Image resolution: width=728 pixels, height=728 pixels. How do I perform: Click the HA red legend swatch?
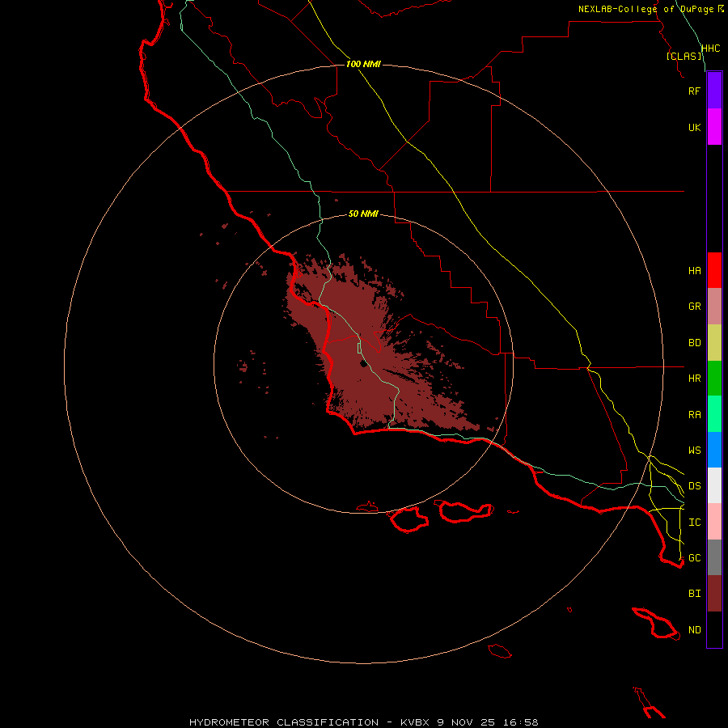click(714, 270)
